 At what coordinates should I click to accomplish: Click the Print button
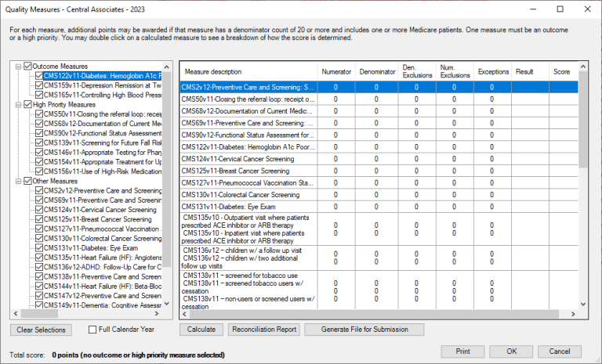[x=462, y=351]
